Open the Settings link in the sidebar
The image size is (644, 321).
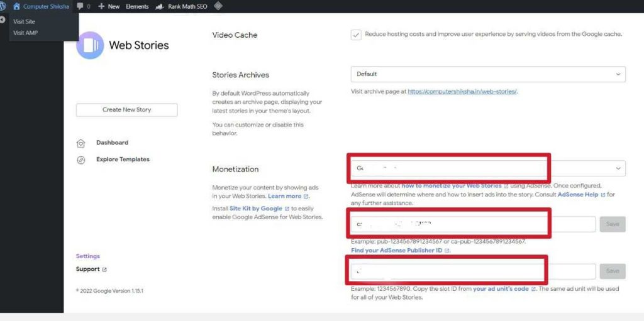click(88, 256)
